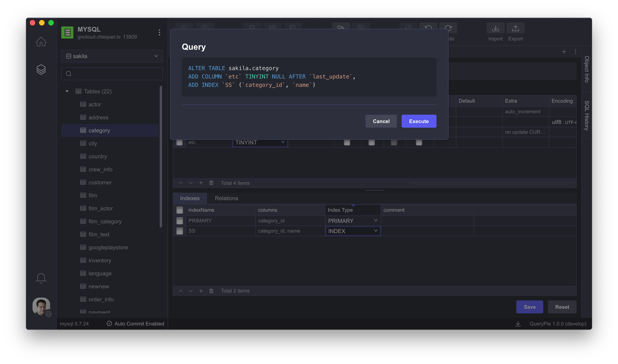This screenshot has height=364, width=618.
Task: Open the Home screen from sidebar
Action: click(41, 42)
